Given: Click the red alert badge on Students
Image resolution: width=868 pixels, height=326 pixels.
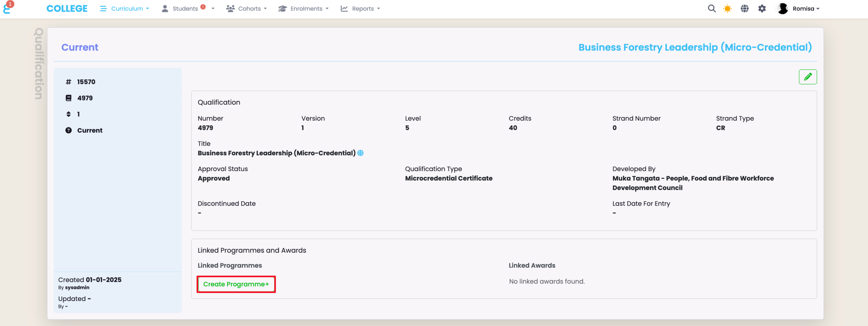Looking at the screenshot, I should [203, 7].
